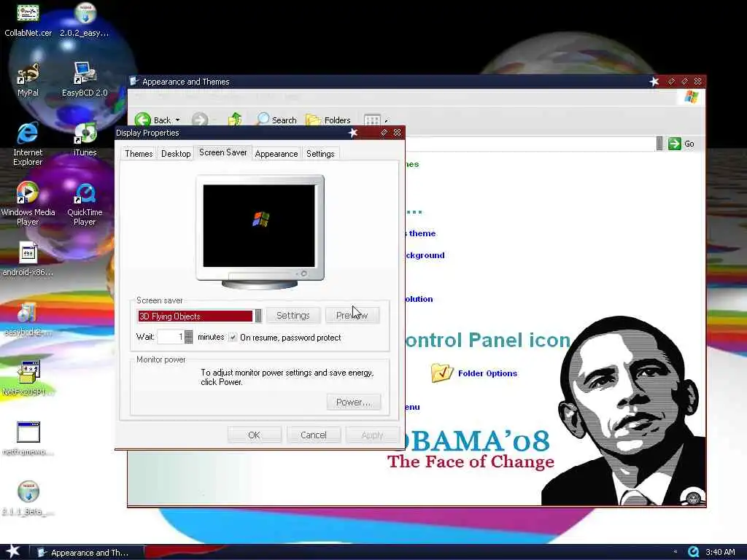Click the Power... button
This screenshot has width=747, height=560.
point(354,402)
